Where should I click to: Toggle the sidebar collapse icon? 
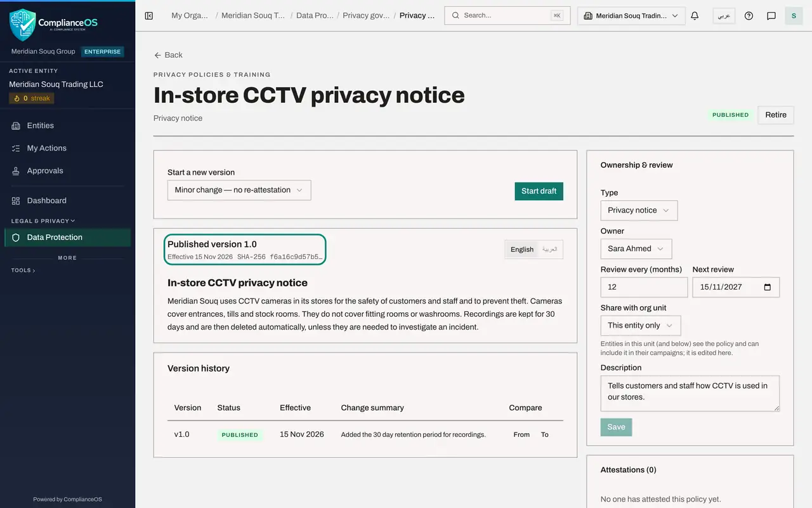[x=149, y=16]
